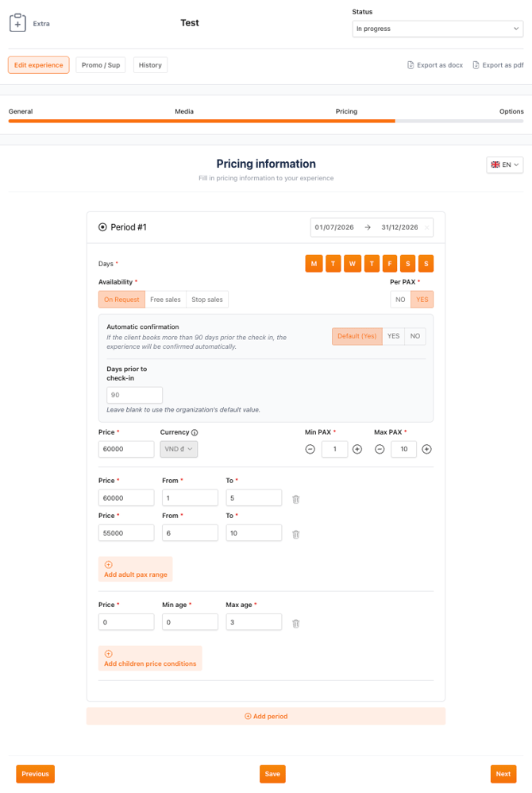Click the UK flag language icon
The image size is (532, 793).
tap(495, 164)
